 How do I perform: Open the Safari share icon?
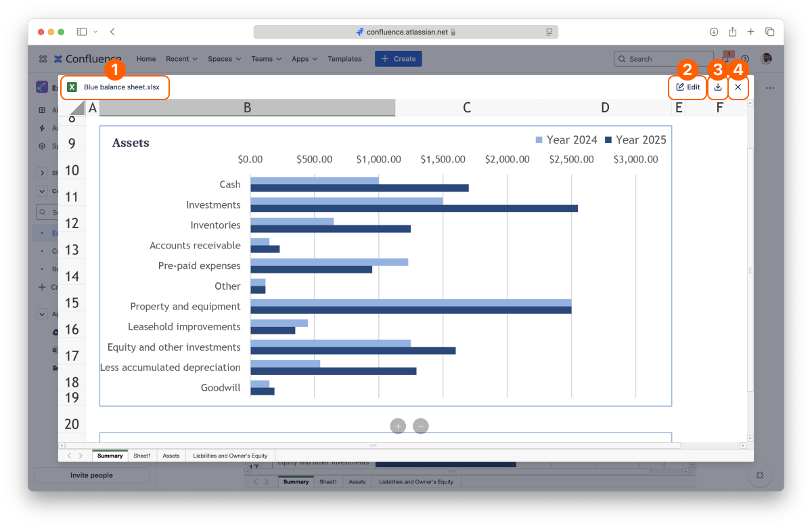(x=732, y=32)
